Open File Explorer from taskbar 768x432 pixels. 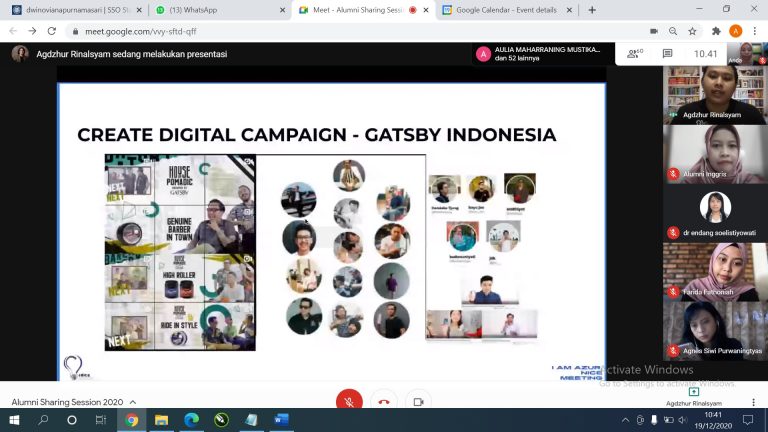pyautogui.click(x=161, y=420)
